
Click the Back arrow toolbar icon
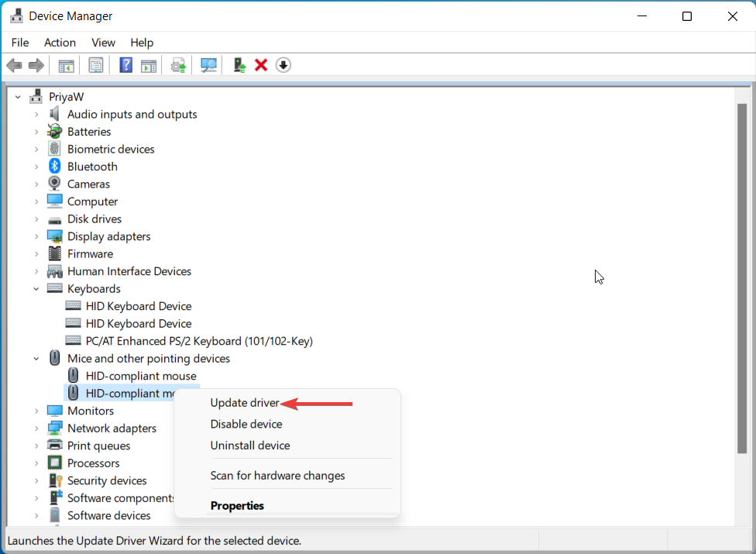15,65
